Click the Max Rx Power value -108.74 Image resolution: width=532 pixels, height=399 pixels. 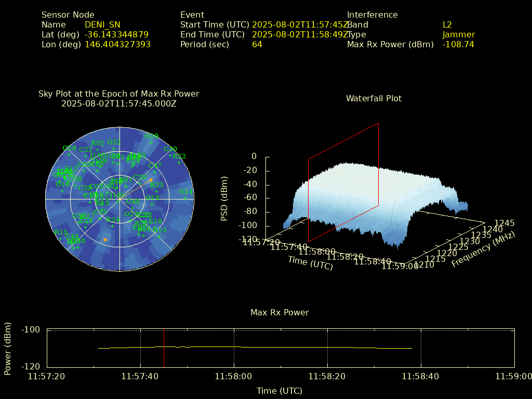(458, 45)
